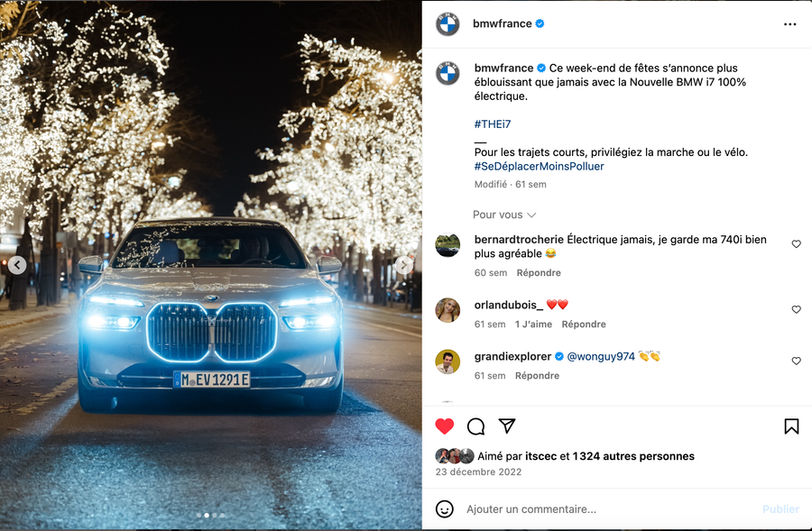The width and height of the screenshot is (812, 531).
Task: Open the #SeDéplacerMoinsPolluer hashtag
Action: click(540, 166)
